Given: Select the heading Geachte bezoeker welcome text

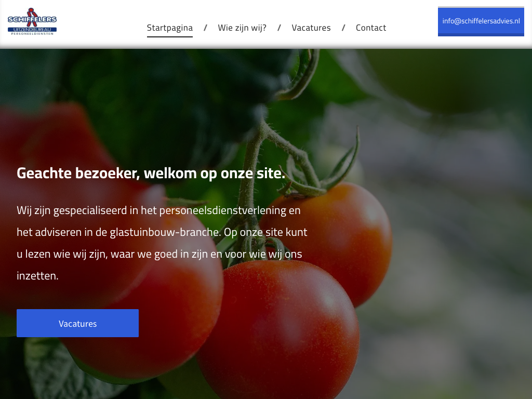Looking at the screenshot, I should tap(151, 173).
